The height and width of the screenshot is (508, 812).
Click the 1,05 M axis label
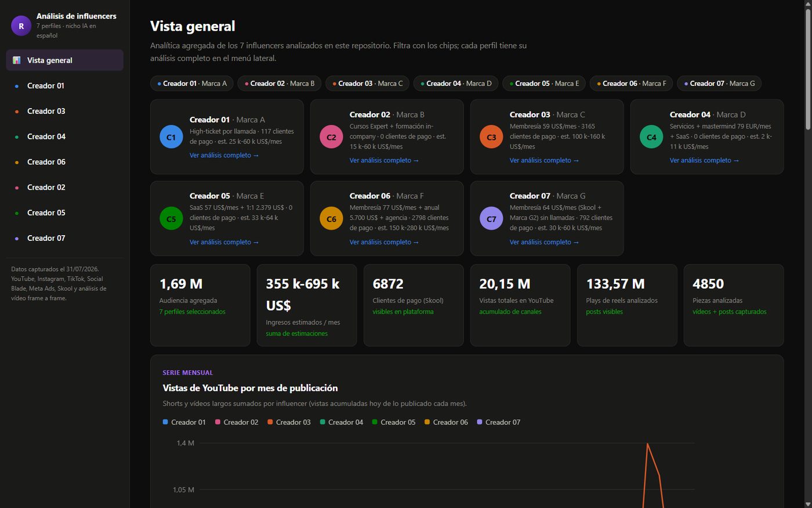click(x=183, y=490)
